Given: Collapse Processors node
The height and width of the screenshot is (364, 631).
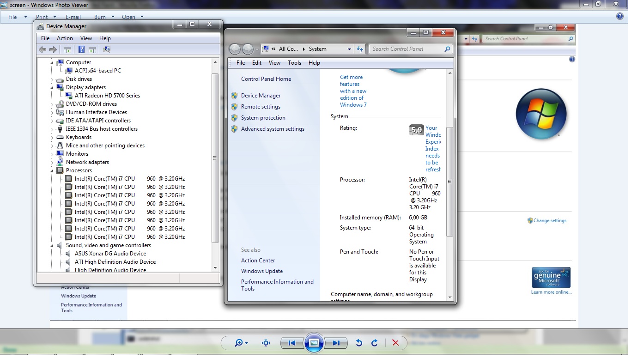Looking at the screenshot, I should (52, 170).
